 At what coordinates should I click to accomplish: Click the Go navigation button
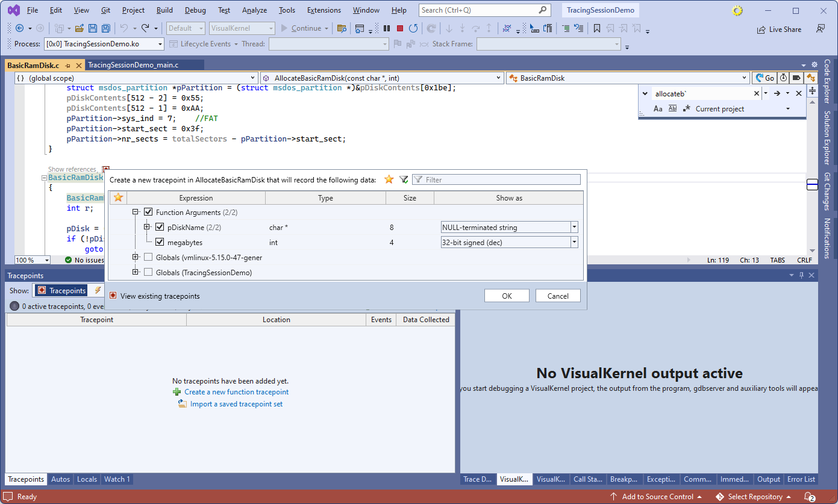[x=765, y=78]
